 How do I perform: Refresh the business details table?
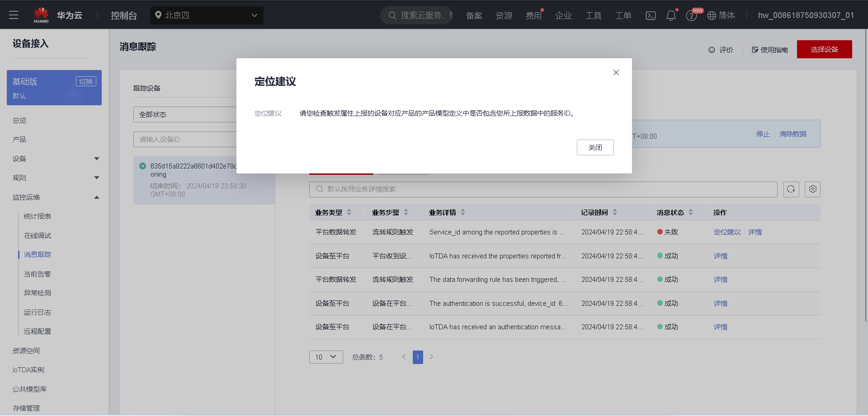(x=791, y=189)
